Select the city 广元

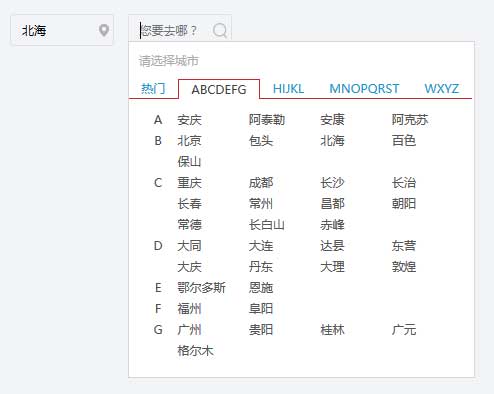[x=404, y=330]
